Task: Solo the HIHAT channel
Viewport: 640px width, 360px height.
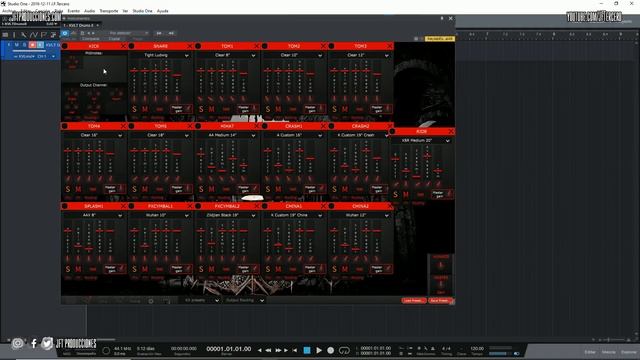Action: (201, 189)
